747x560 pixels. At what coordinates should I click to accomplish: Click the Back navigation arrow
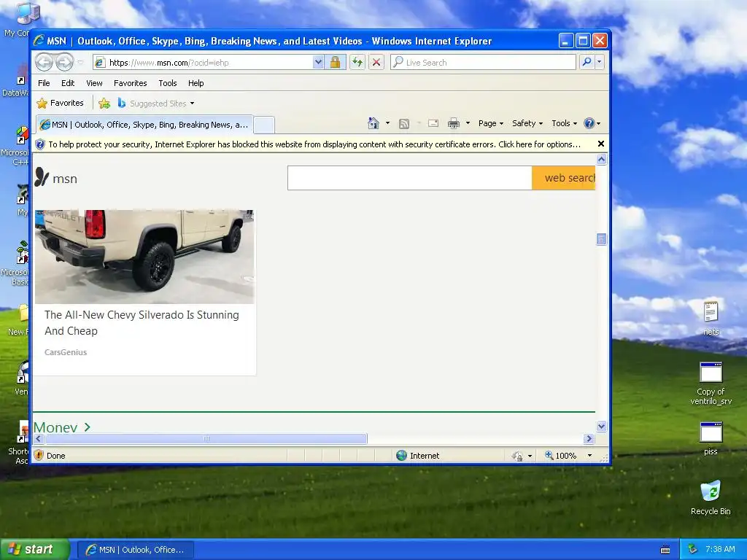point(44,62)
